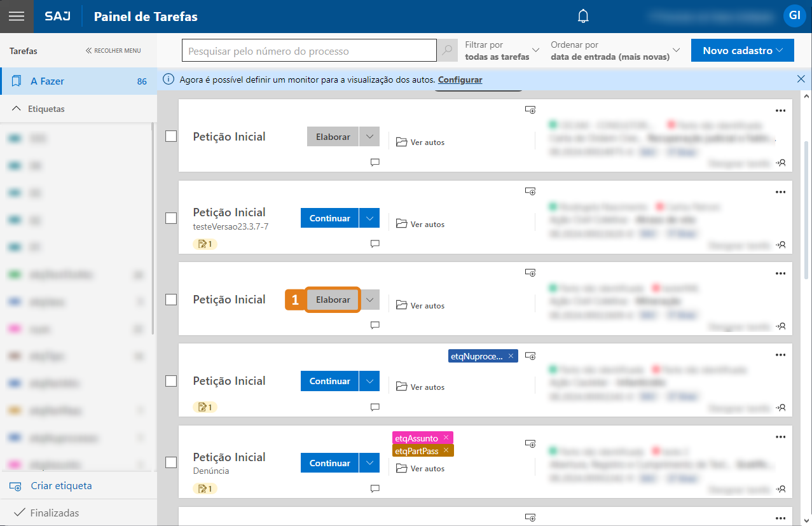Open three-dots menu on the first task card
The height and width of the screenshot is (526, 812).
tap(781, 110)
